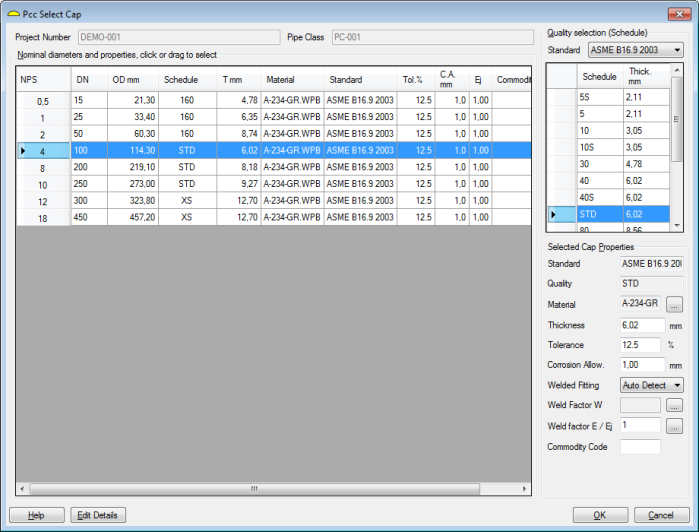Close the Pcc Select Cap dialog
This screenshot has height=532, width=699.
click(679, 14)
